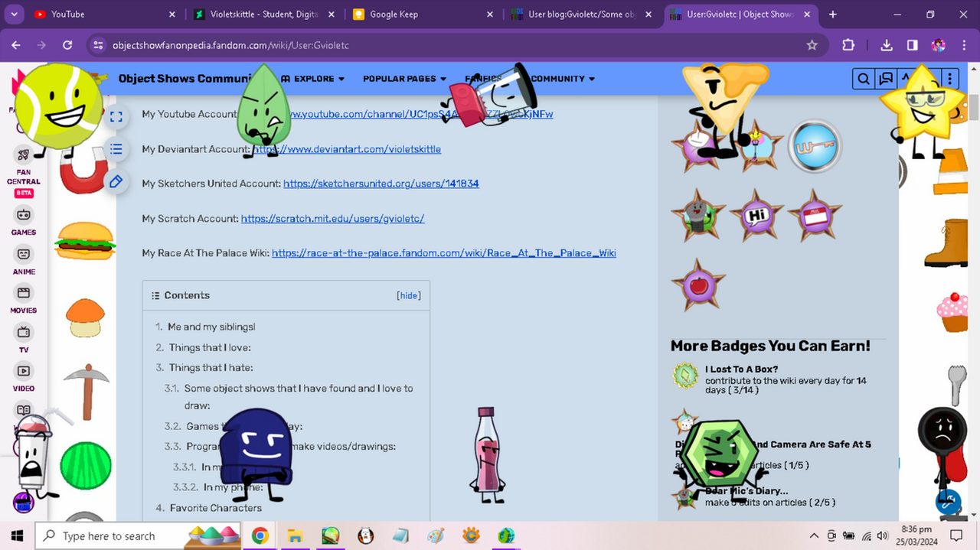The width and height of the screenshot is (980, 550).
Task: Click the red apple badge
Action: 698,285
